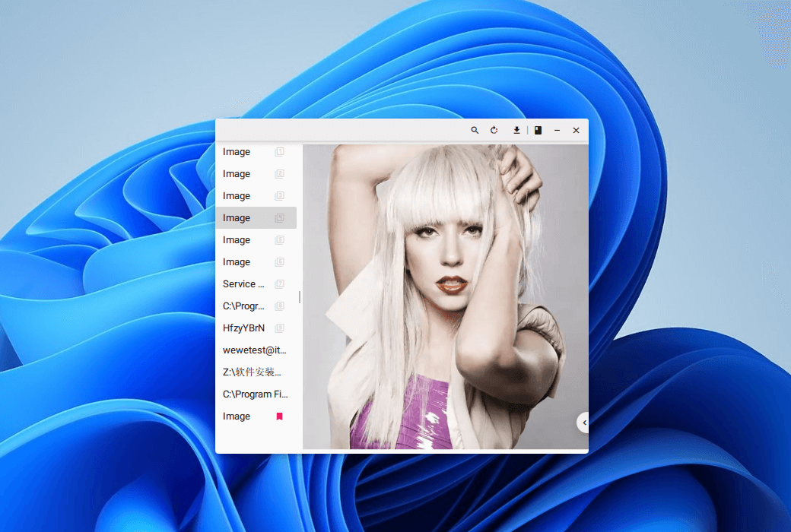Viewport: 791px width, 532px height.
Task: Select the Image entry with badge 3
Action: [x=256, y=195]
